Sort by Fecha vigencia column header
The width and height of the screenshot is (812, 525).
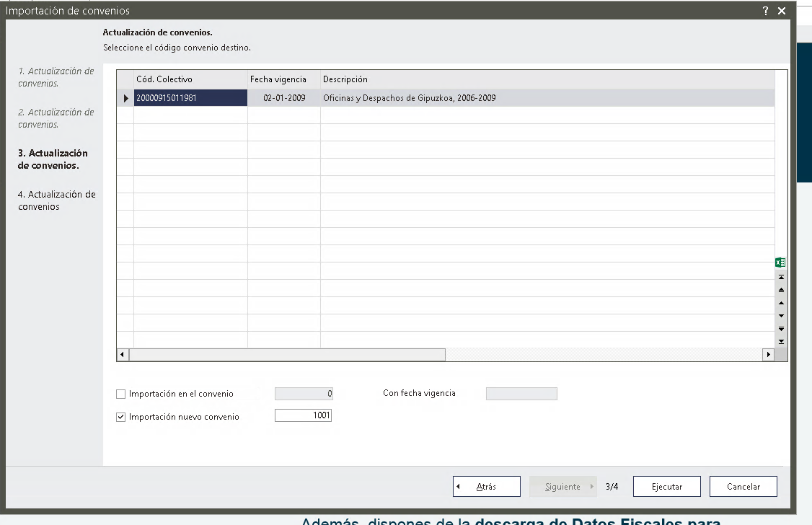pyautogui.click(x=284, y=79)
